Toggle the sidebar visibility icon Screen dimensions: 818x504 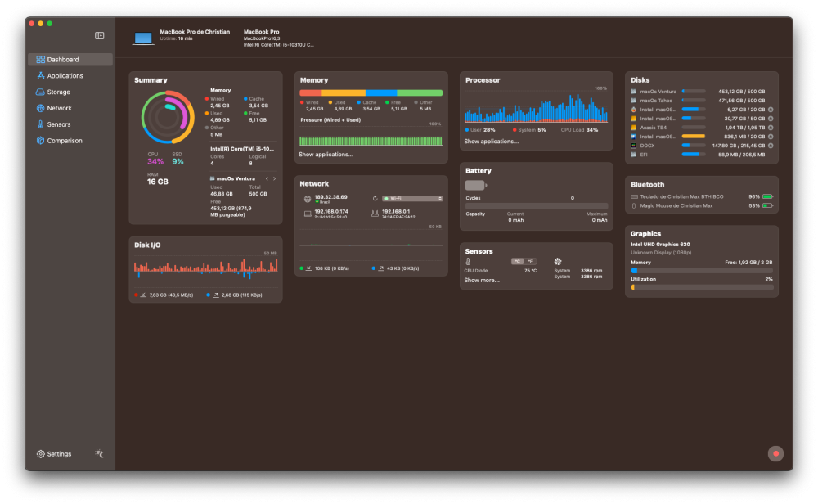[99, 35]
